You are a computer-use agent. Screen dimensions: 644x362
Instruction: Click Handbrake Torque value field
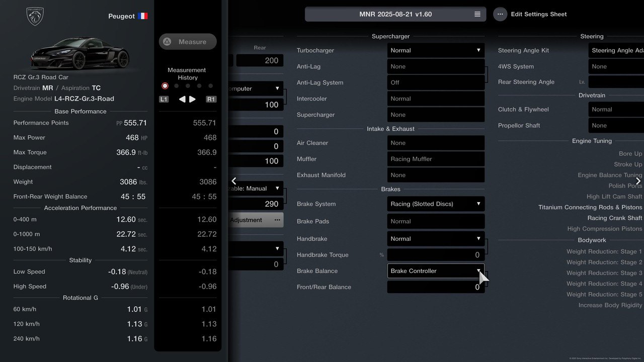(x=436, y=255)
